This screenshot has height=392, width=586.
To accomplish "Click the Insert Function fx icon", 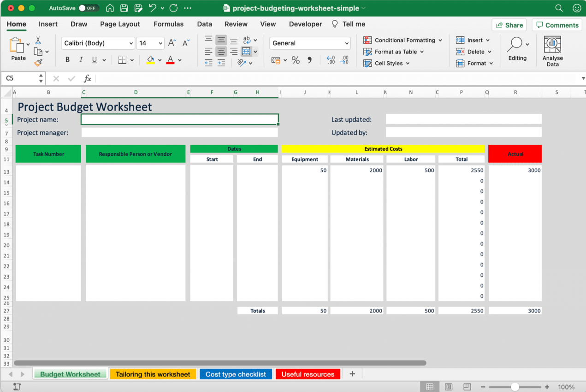I will tap(88, 79).
